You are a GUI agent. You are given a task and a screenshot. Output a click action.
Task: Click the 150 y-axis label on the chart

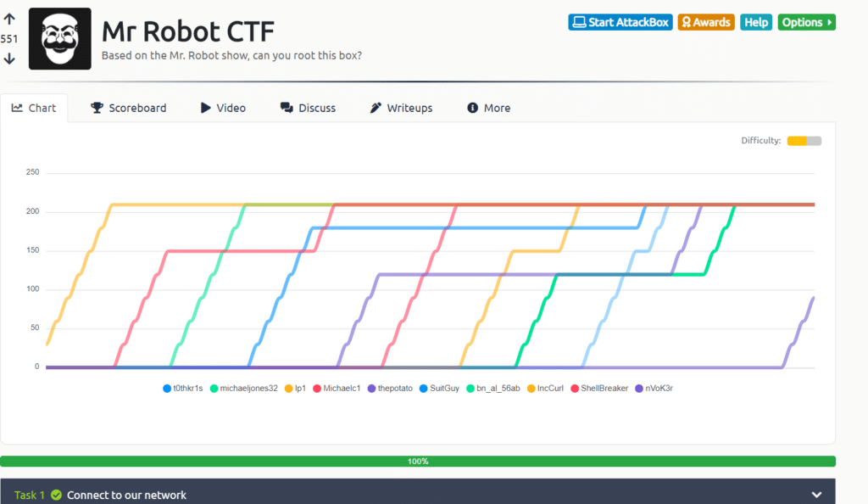click(x=33, y=249)
